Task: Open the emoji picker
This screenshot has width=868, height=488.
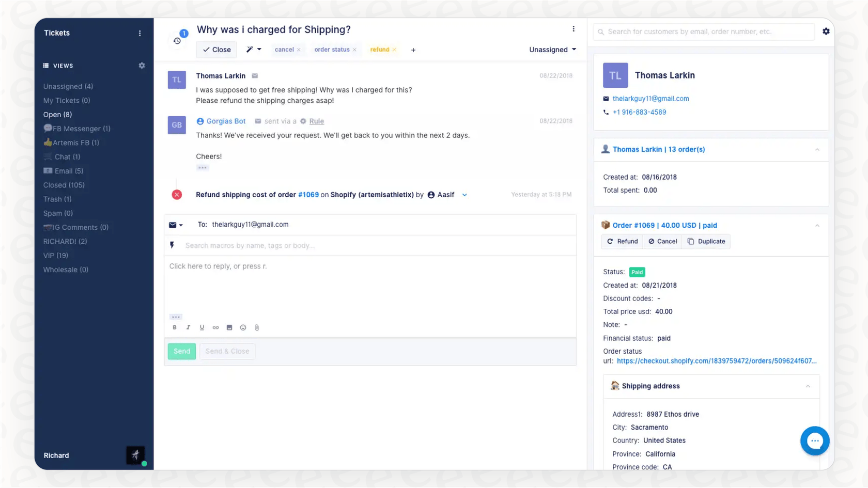Action: (x=243, y=327)
